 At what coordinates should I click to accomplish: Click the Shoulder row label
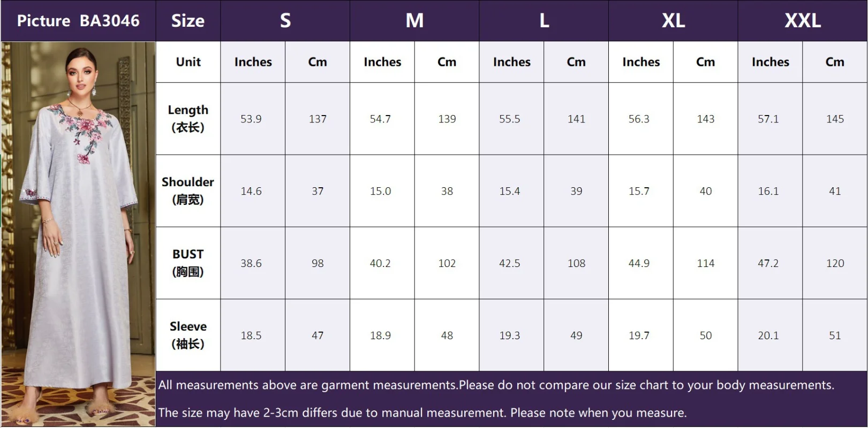click(x=188, y=191)
